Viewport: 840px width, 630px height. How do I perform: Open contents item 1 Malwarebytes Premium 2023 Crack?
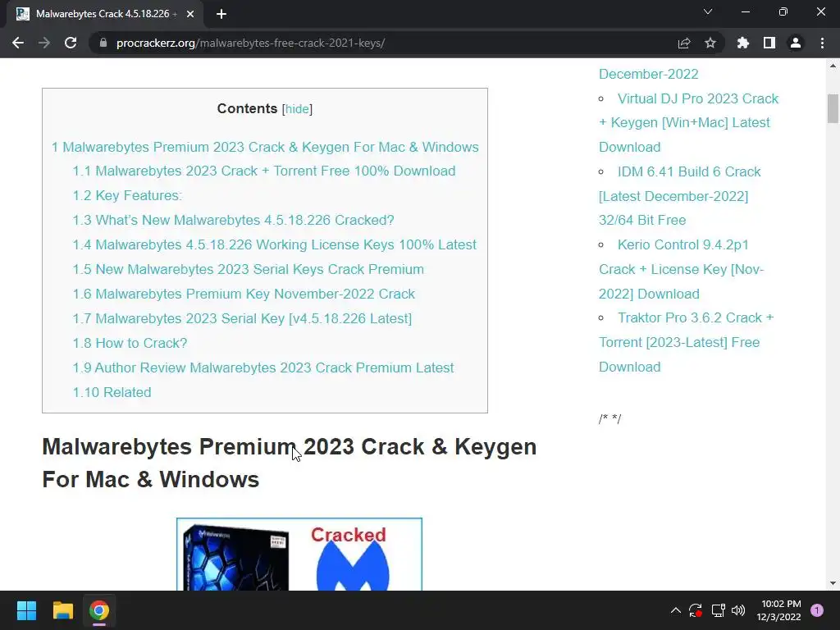click(265, 147)
